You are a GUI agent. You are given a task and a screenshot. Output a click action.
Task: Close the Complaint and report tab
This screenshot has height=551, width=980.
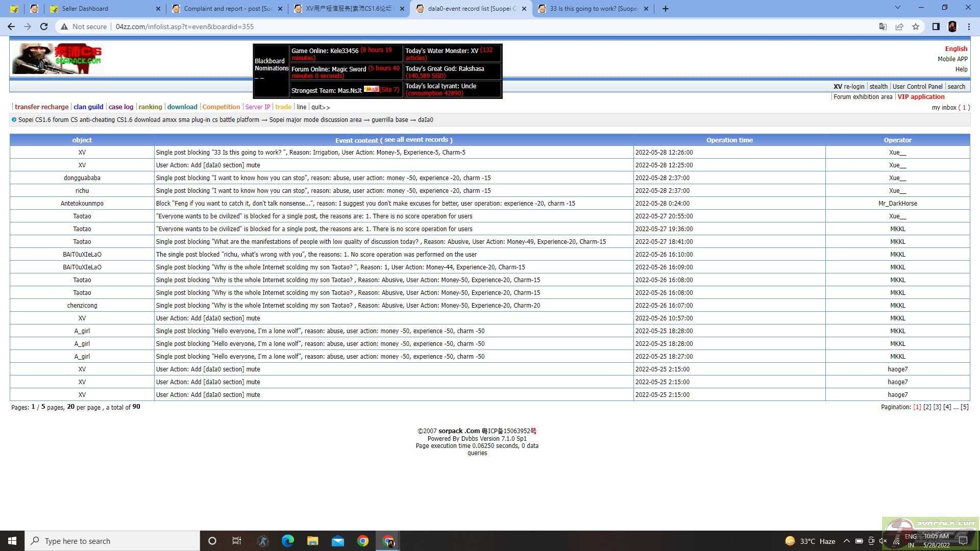(280, 9)
